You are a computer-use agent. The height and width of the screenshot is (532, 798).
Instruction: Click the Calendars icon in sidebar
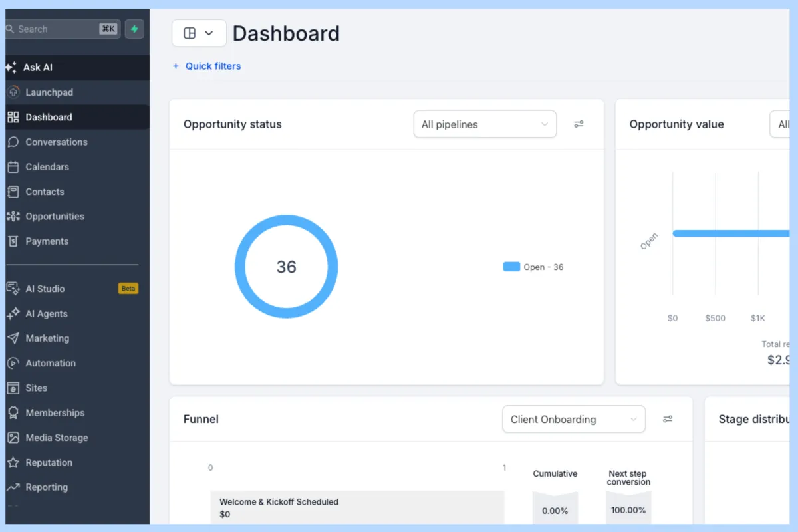click(x=13, y=167)
